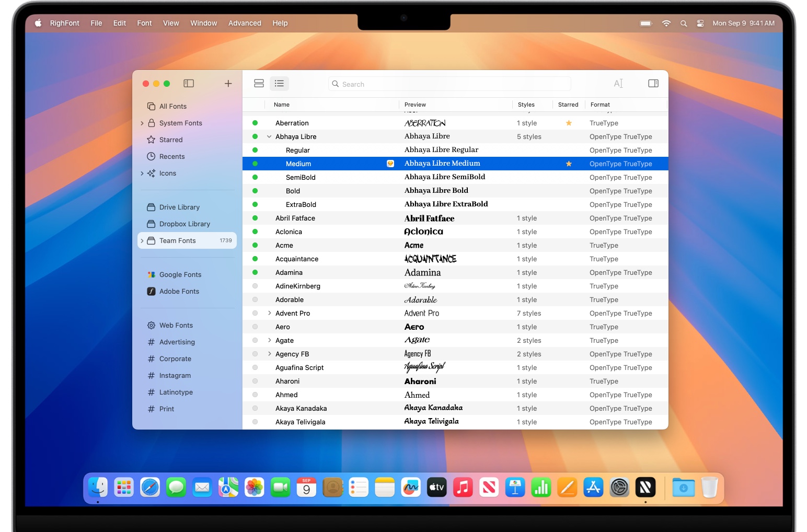Open the View menu
This screenshot has height=532, width=807.
click(x=171, y=23)
